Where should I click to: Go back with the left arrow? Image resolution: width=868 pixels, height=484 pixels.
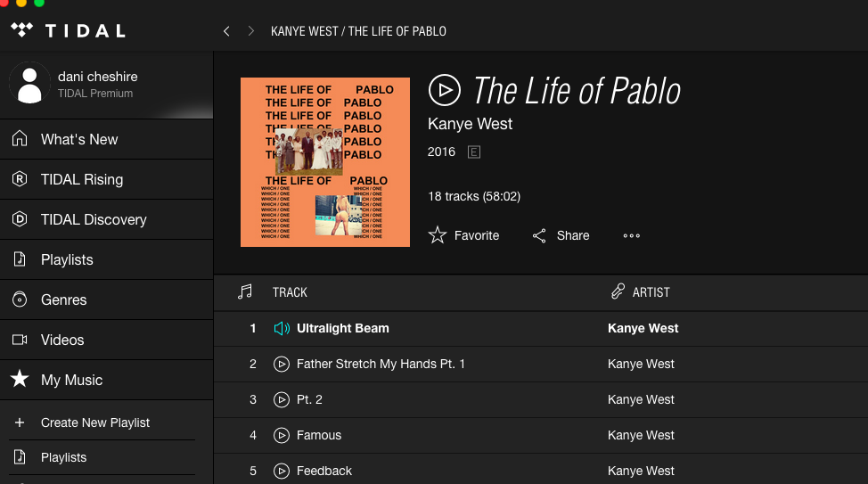(226, 31)
